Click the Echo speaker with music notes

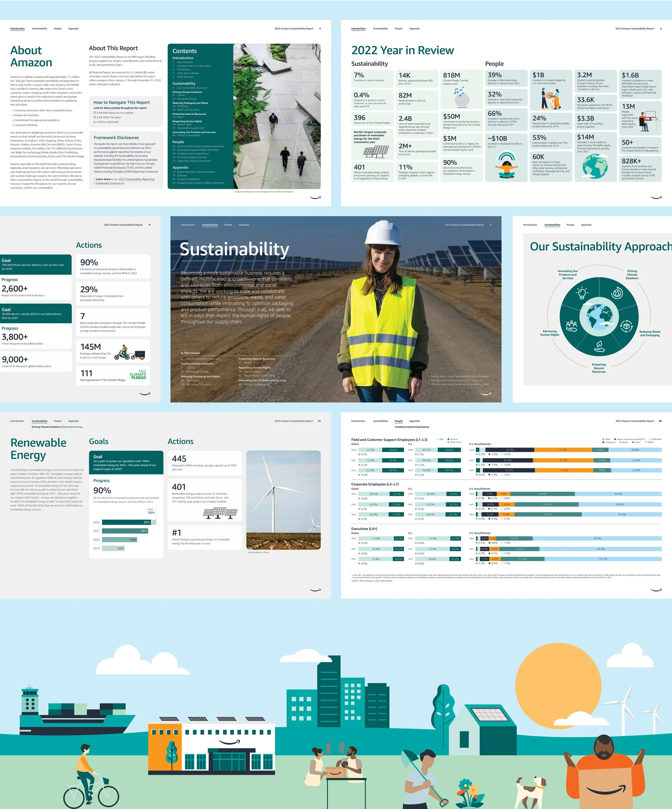click(x=461, y=97)
